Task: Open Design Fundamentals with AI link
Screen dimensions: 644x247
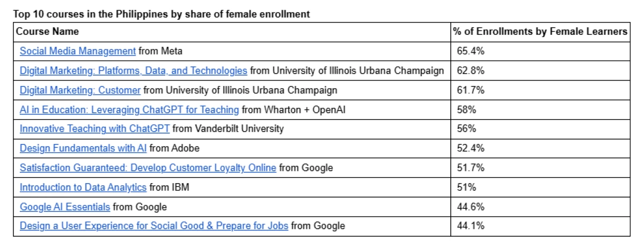Action: coord(83,148)
